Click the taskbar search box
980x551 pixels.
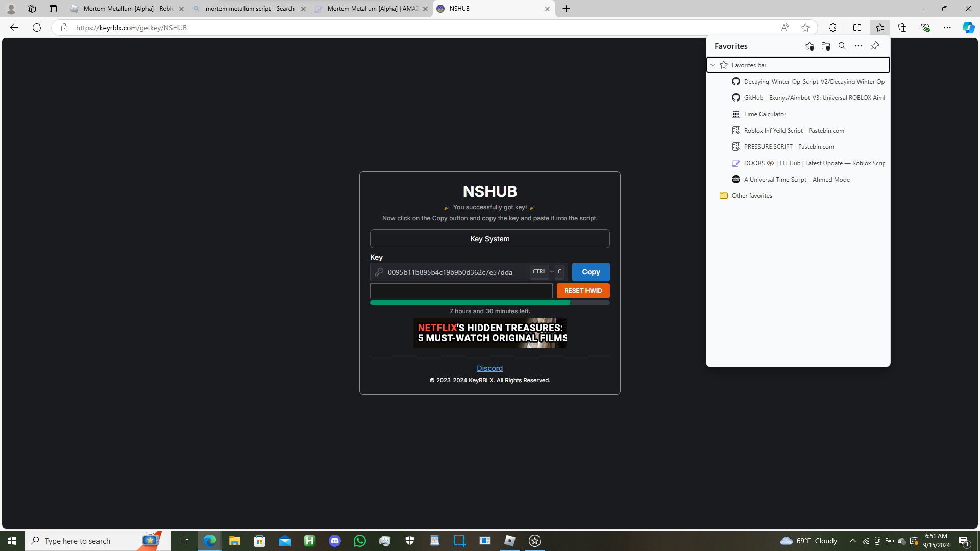[98, 541]
